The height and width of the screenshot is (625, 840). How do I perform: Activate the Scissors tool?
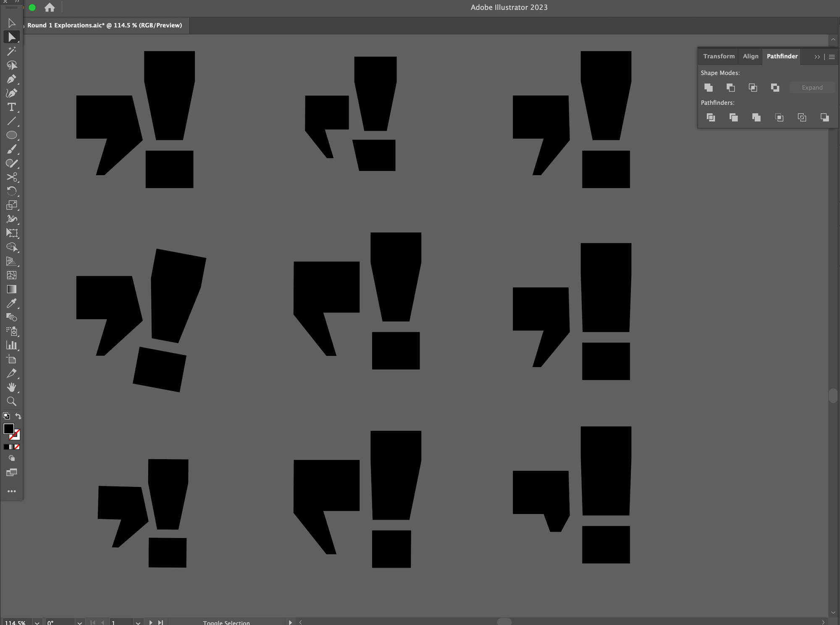click(x=11, y=177)
